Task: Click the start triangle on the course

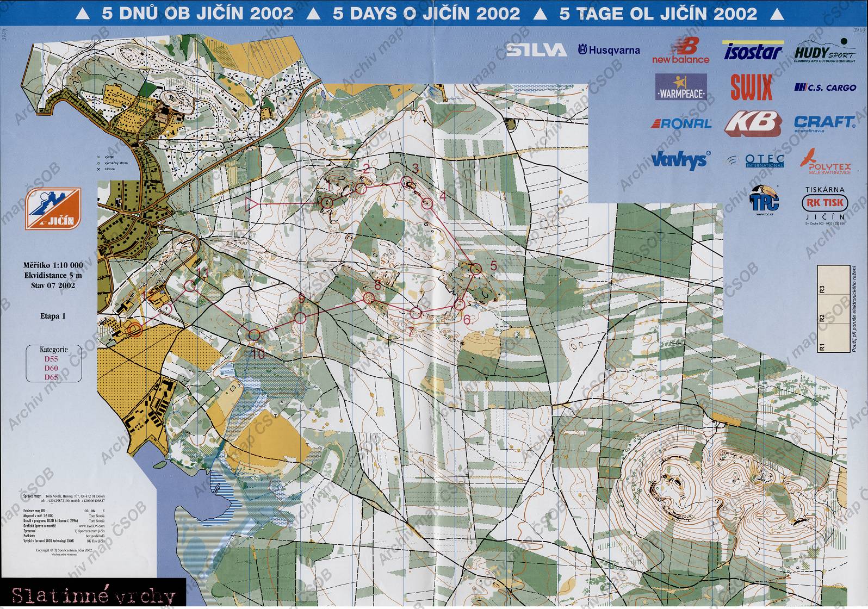Action: point(251,204)
